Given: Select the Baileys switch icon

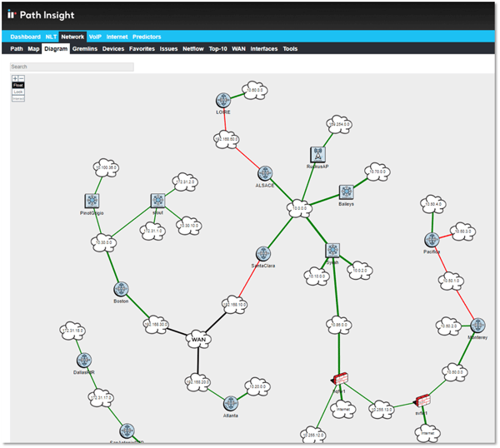Looking at the screenshot, I should (x=346, y=192).
